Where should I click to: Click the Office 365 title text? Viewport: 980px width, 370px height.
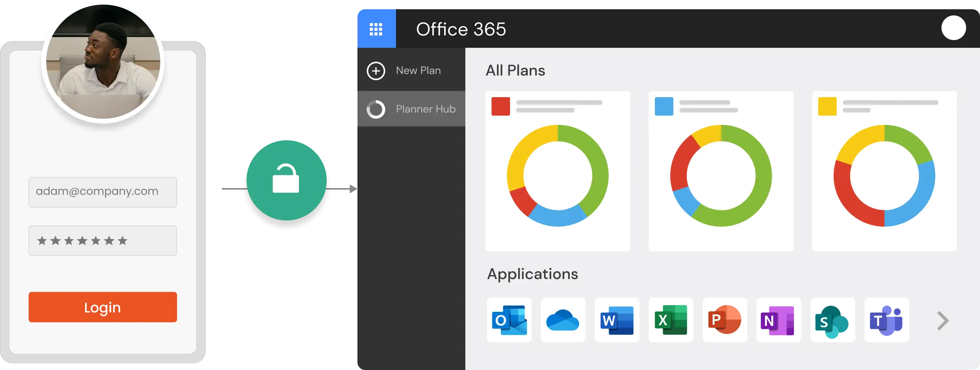tap(461, 29)
